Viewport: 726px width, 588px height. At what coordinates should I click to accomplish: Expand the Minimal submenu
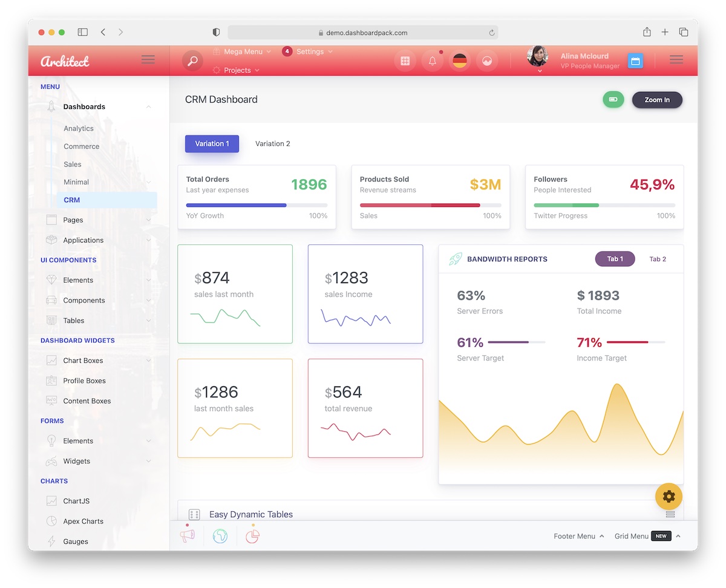(x=149, y=182)
